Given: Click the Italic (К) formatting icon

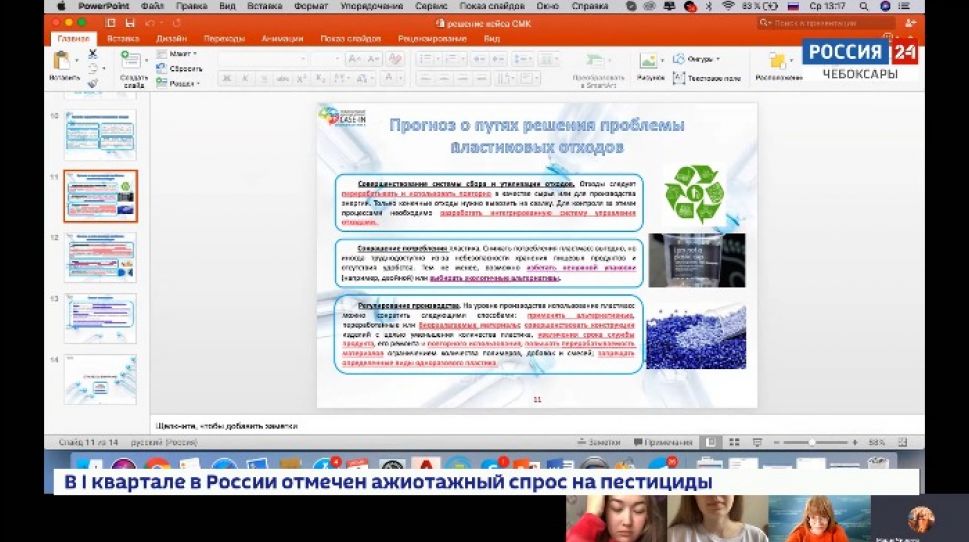Looking at the screenshot, I should 245,78.
